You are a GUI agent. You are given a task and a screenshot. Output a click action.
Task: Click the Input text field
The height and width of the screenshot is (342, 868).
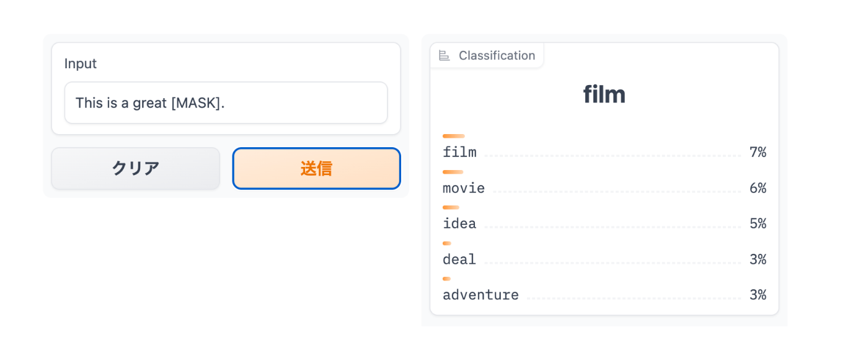226,103
